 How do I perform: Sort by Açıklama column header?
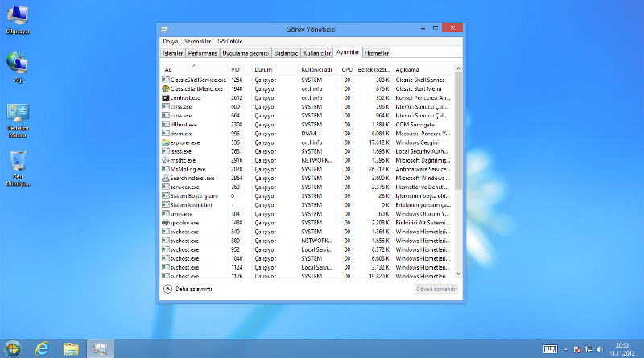(x=423, y=69)
